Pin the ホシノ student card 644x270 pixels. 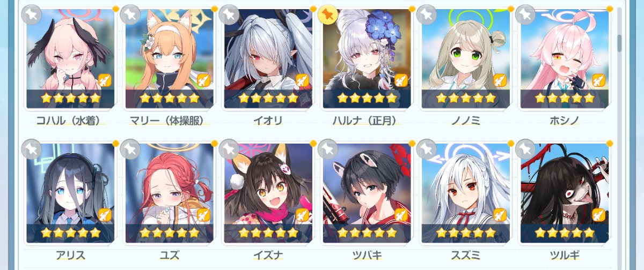tap(525, 14)
